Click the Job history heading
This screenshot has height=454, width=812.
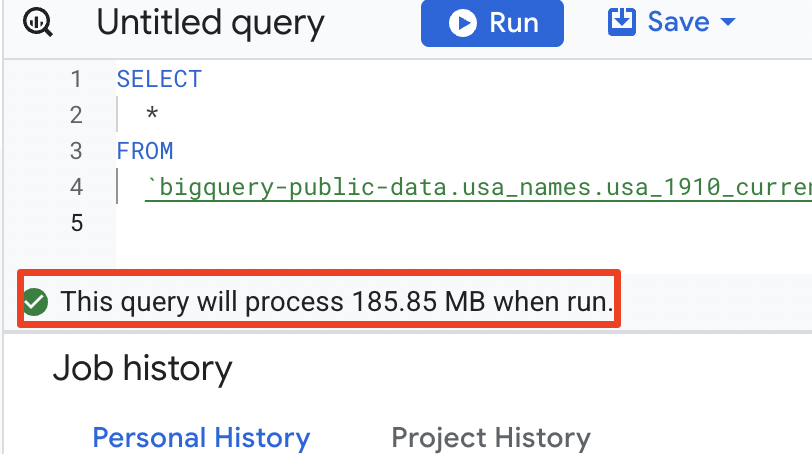[x=143, y=369]
